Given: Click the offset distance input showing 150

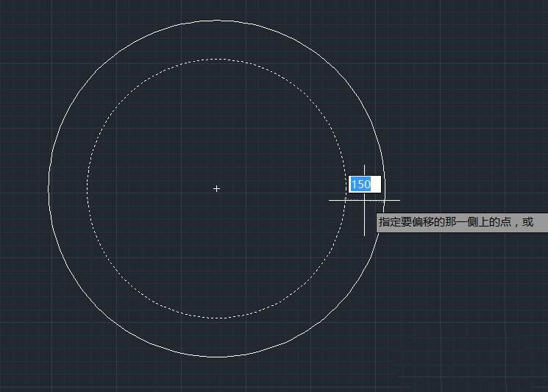Looking at the screenshot, I should (365, 184).
